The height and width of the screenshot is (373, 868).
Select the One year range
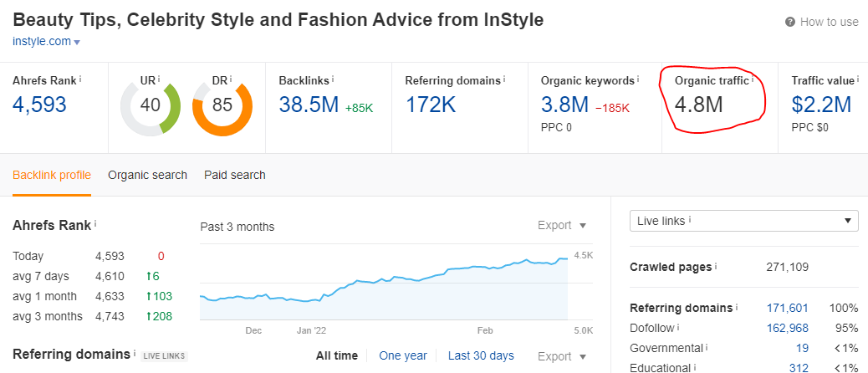[x=403, y=355]
